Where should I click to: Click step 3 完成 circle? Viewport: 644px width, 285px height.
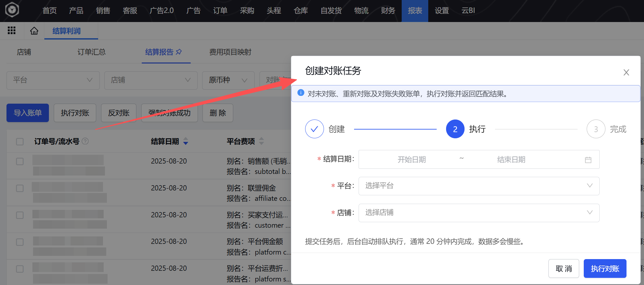pyautogui.click(x=596, y=129)
